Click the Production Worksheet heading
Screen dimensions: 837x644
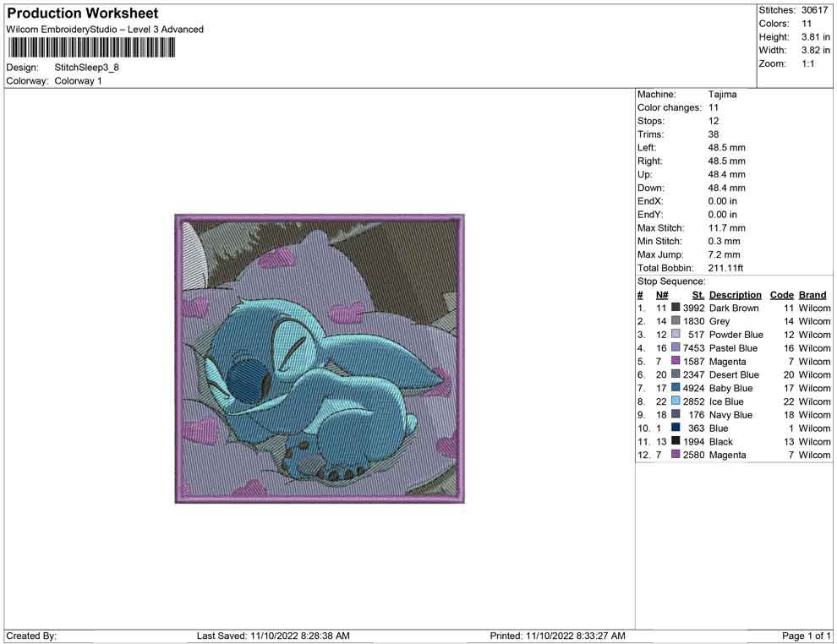coord(83,14)
